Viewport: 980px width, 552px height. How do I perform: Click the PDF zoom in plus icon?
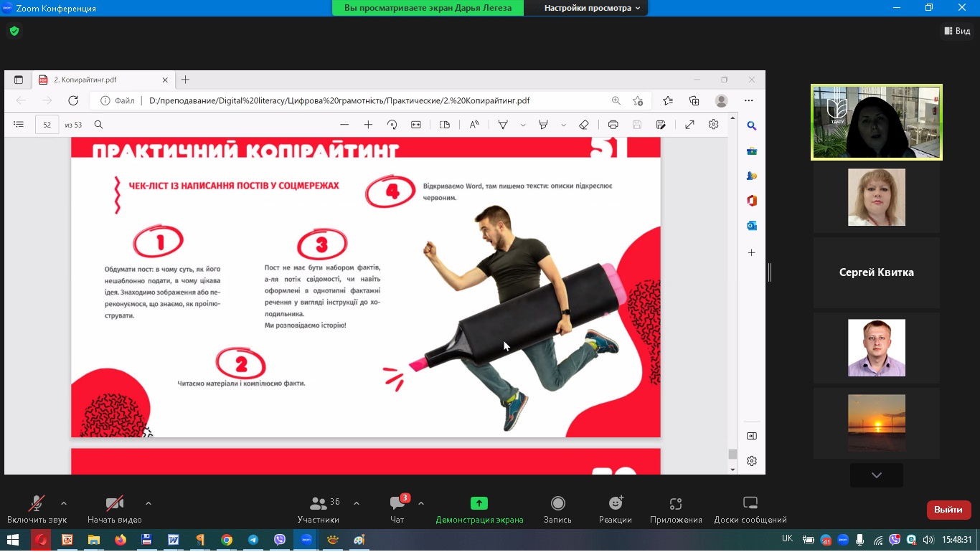pos(368,125)
